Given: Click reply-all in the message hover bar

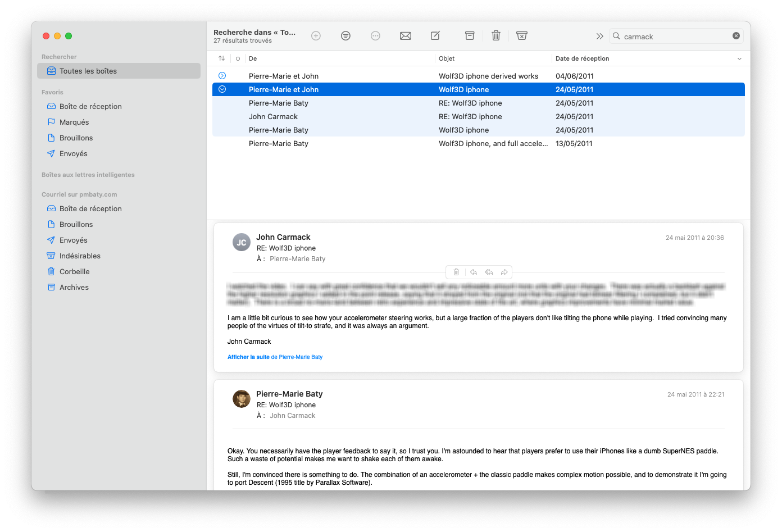Looking at the screenshot, I should 489,272.
